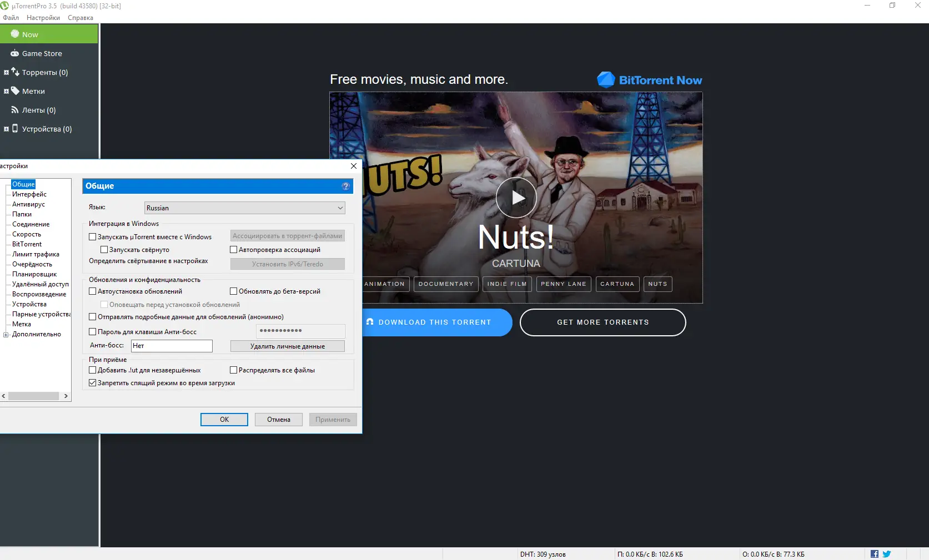Click the Documentary tag
Viewport: 929px width, 560px height.
tap(446, 284)
